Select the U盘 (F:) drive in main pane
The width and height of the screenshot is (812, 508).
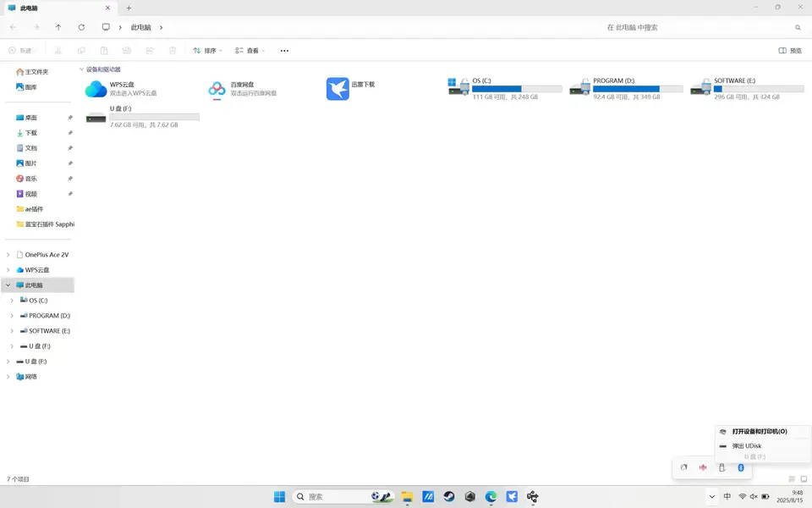pyautogui.click(x=142, y=117)
